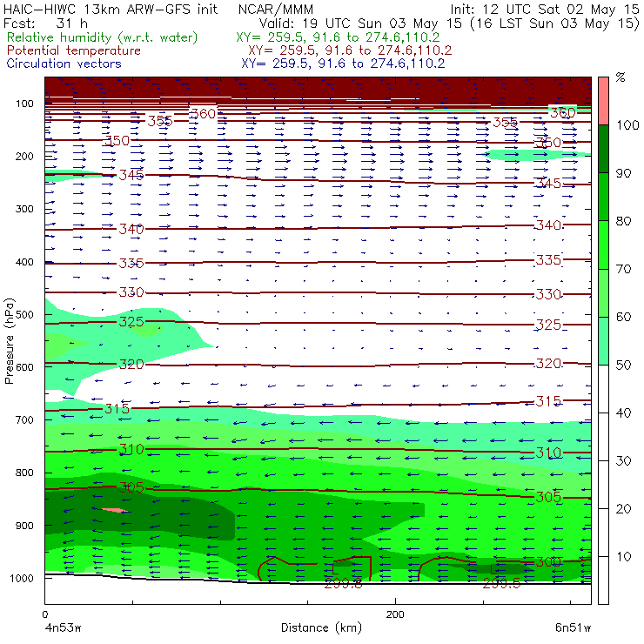The image size is (644, 644).
Task: Click the '300' potential temperature contour label
Action: point(548,561)
